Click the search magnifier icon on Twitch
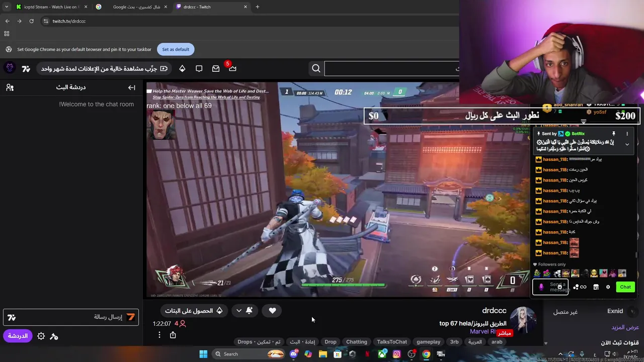Image resolution: width=644 pixels, height=362 pixels. tap(316, 68)
